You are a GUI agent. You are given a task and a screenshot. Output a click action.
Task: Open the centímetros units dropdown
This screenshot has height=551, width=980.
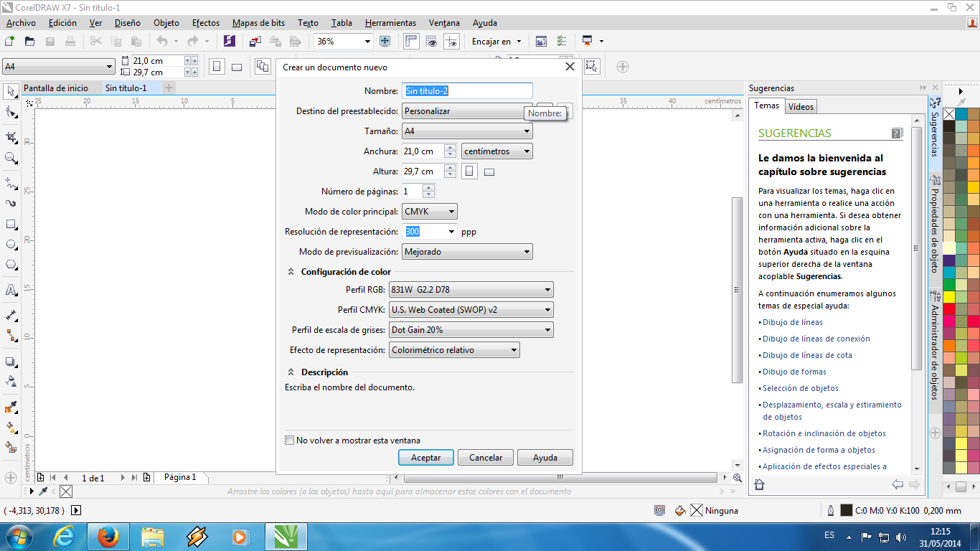click(x=497, y=151)
